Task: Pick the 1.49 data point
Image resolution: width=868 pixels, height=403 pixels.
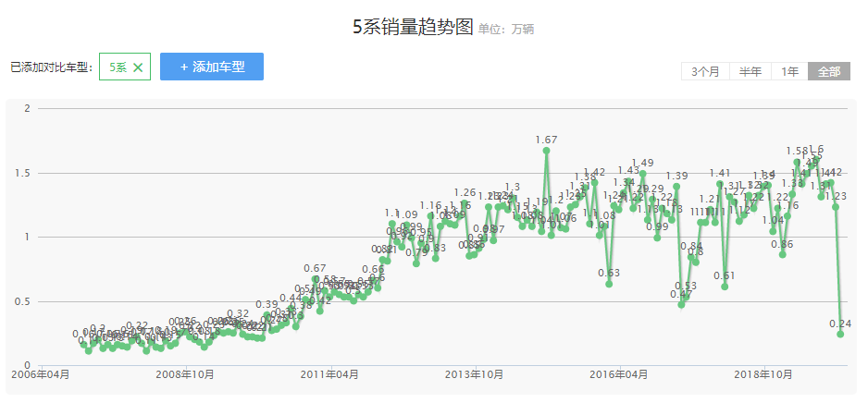Action: click(642, 174)
